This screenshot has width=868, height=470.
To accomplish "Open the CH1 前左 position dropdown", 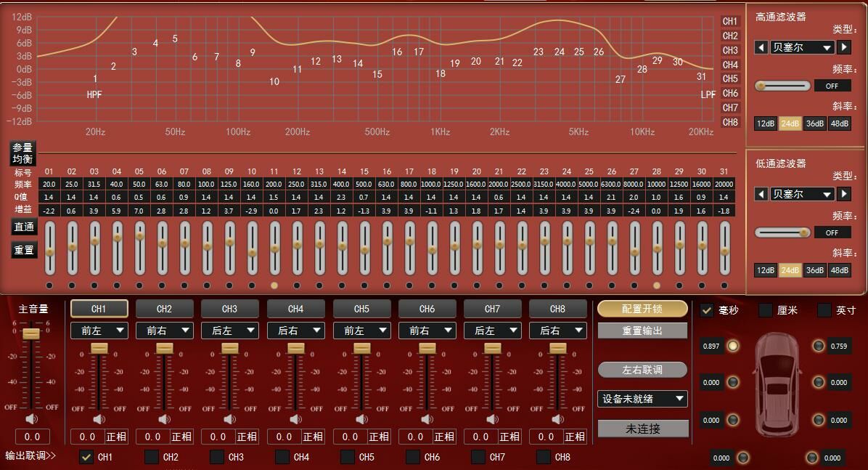I will (99, 331).
